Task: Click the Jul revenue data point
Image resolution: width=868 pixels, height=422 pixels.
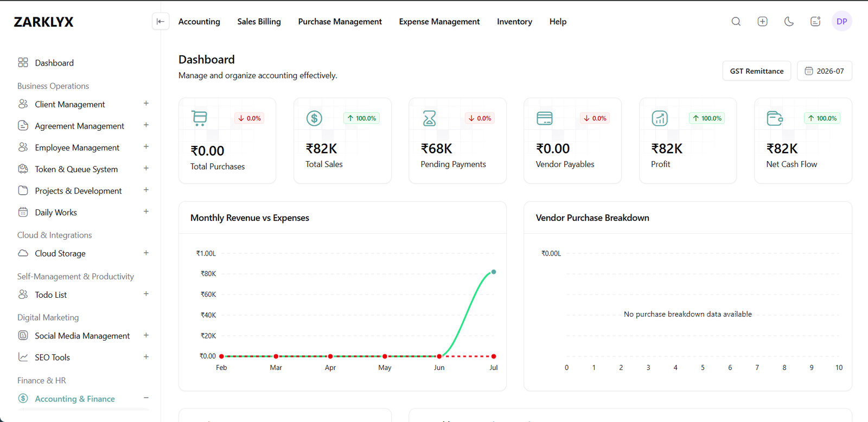Action: tap(494, 272)
